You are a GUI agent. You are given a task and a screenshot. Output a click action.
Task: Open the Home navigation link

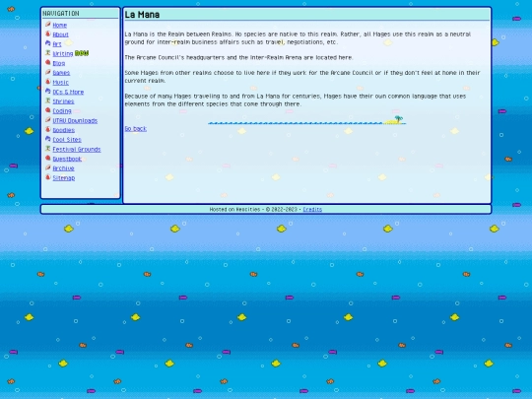tap(60, 25)
